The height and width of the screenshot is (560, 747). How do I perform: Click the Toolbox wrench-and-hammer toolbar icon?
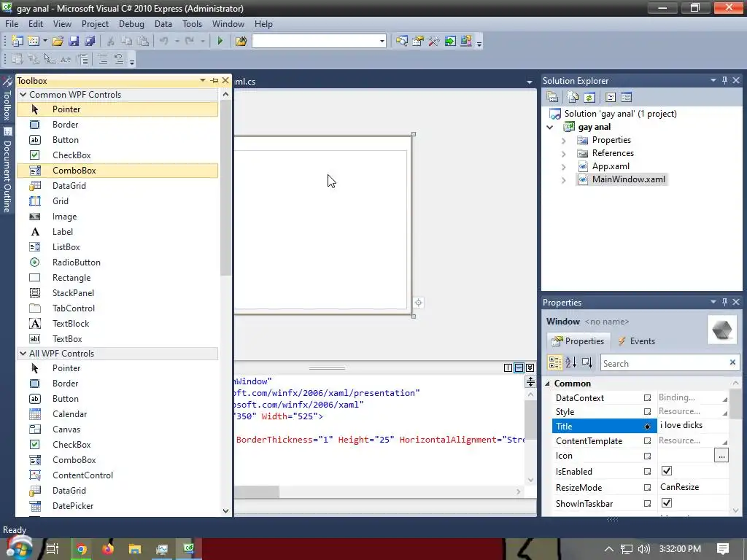[433, 41]
